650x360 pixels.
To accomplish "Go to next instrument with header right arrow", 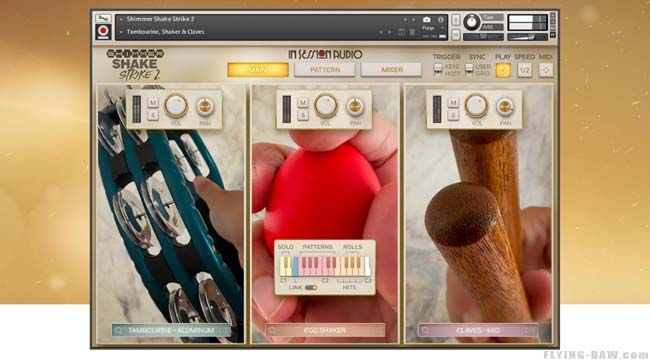I will 413,19.
